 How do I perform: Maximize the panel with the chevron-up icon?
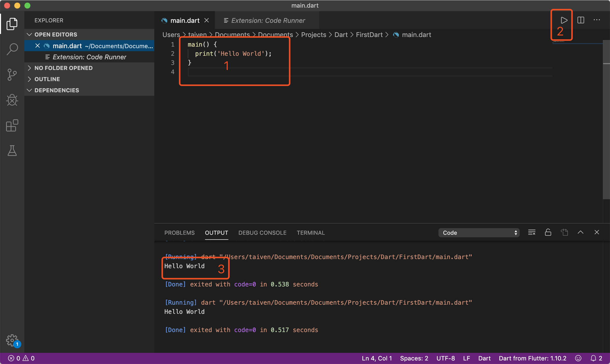pos(580,232)
